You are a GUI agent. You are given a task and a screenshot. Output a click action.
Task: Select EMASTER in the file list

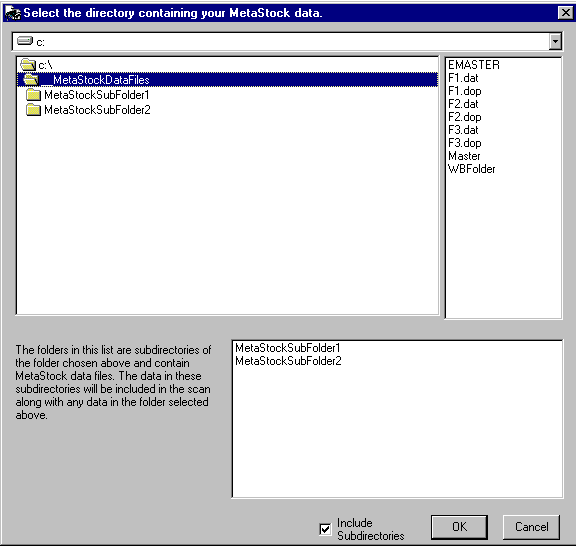[x=474, y=65]
